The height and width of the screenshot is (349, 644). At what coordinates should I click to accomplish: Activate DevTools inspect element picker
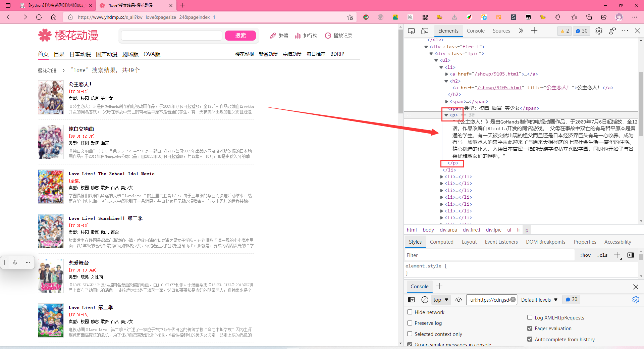tap(411, 31)
